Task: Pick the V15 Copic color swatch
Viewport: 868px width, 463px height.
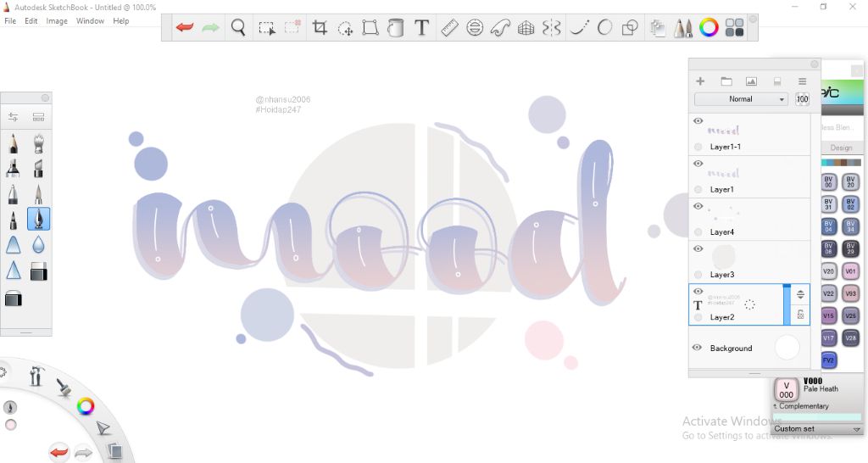Action: [x=829, y=315]
